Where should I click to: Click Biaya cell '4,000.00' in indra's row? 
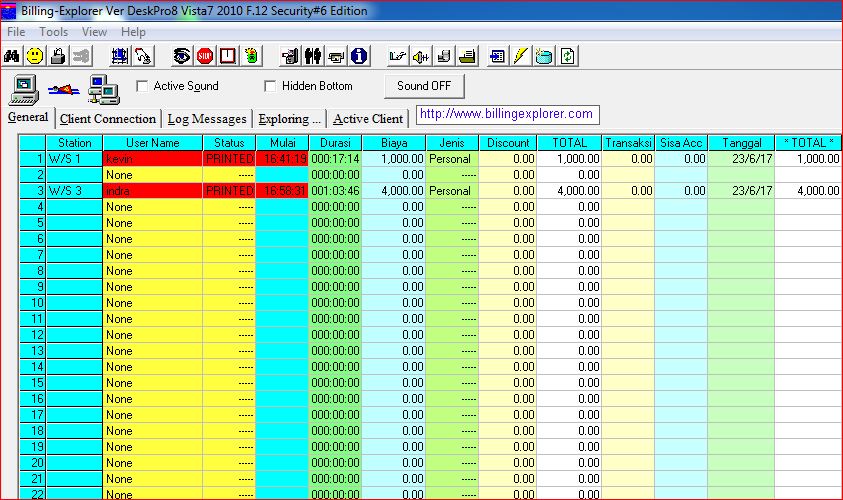point(394,191)
